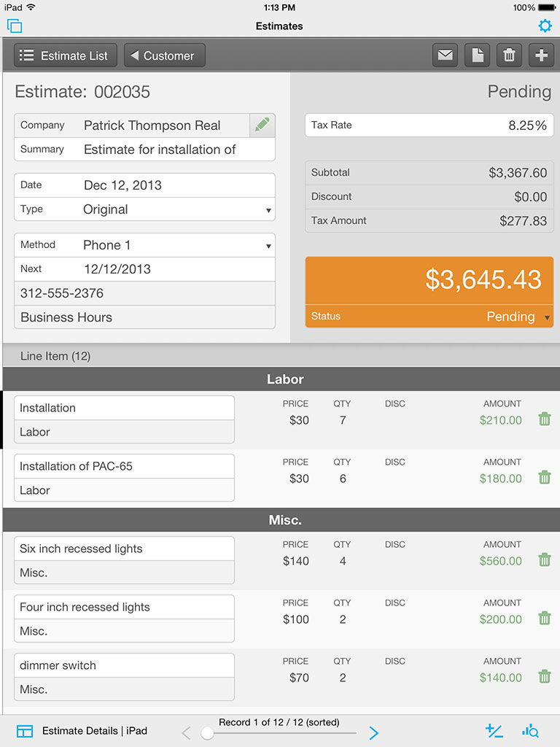Open the Method dropdown showing Phone 1

268,246
